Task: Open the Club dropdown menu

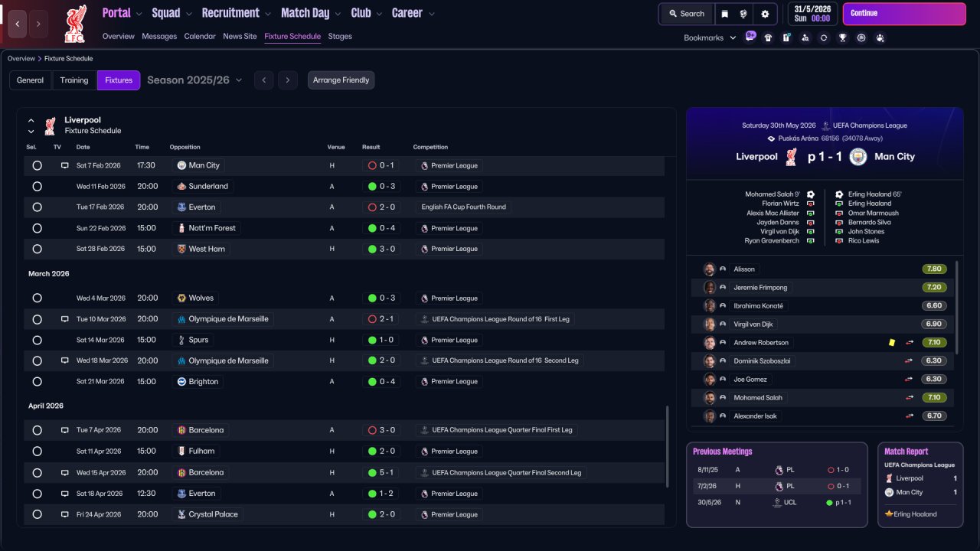Action: coord(367,13)
